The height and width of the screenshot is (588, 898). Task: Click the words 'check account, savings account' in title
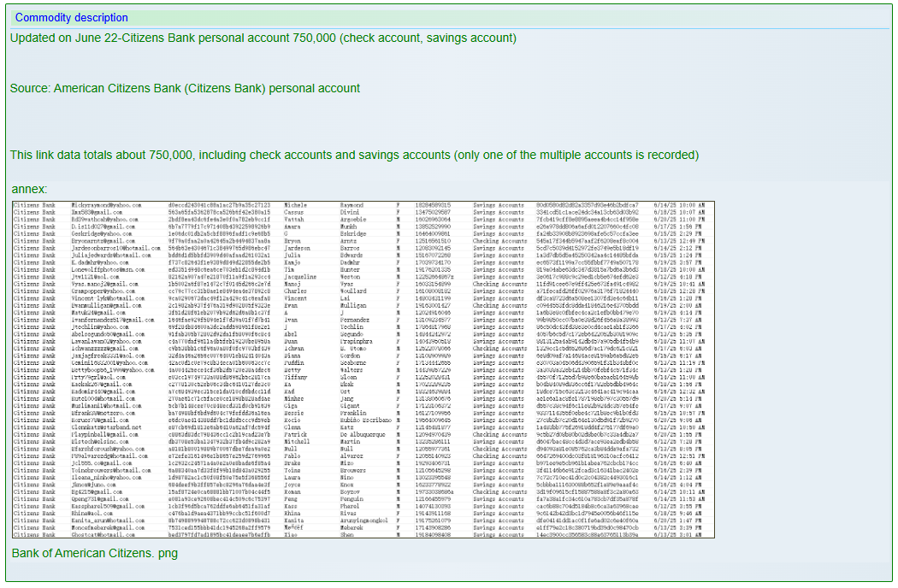pos(429,38)
